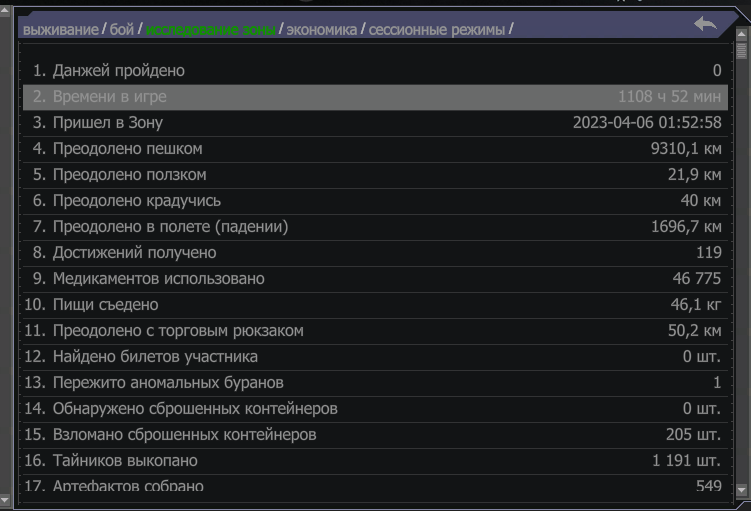Click the inner scrollbar down arrow

(x=741, y=490)
